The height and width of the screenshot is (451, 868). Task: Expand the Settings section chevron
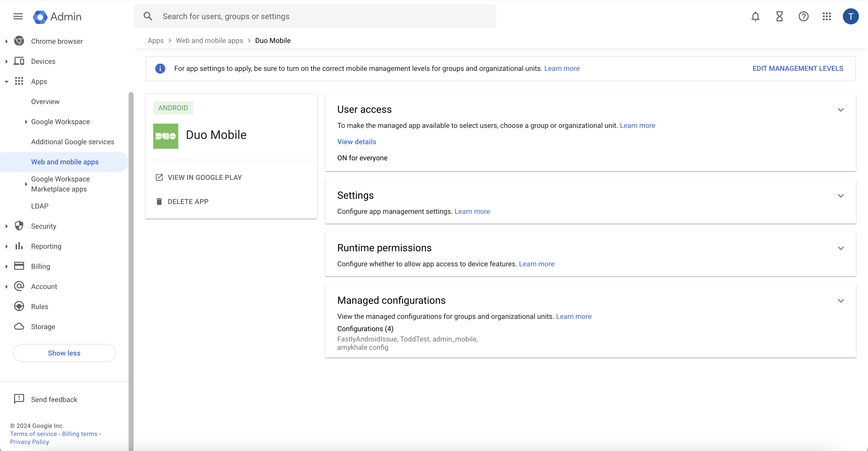point(841,196)
